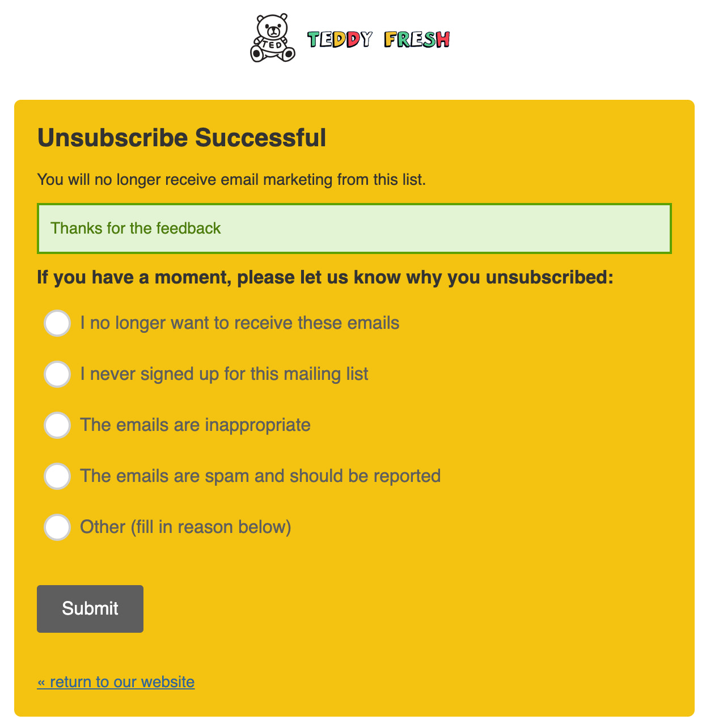This screenshot has height=728, width=706.
Task: Select 'The emails are spam and should be reported'
Action: (57, 476)
